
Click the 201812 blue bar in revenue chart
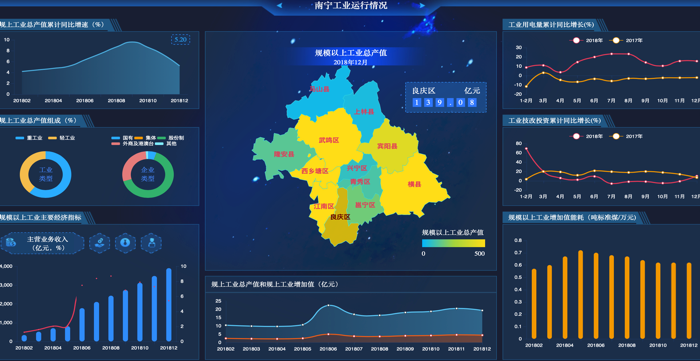169,305
